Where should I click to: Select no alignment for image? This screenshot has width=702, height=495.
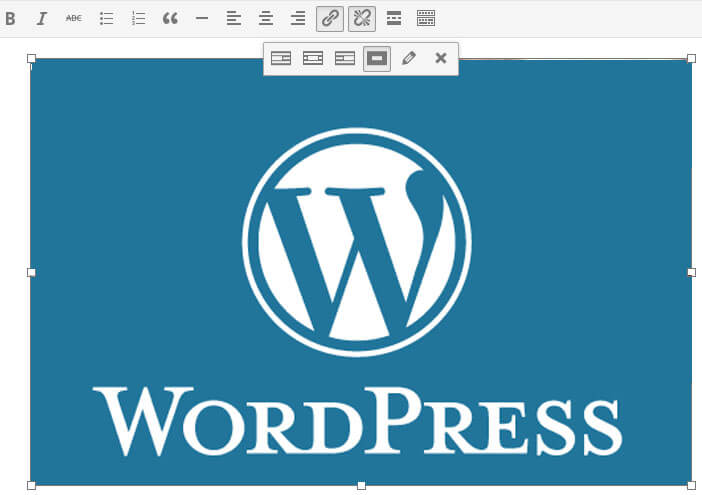click(x=377, y=58)
